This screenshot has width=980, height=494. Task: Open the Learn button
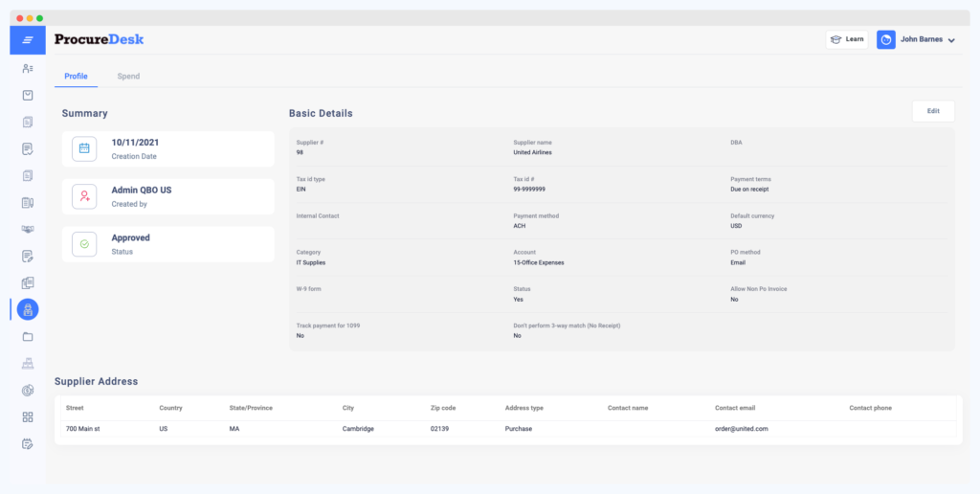click(x=847, y=39)
